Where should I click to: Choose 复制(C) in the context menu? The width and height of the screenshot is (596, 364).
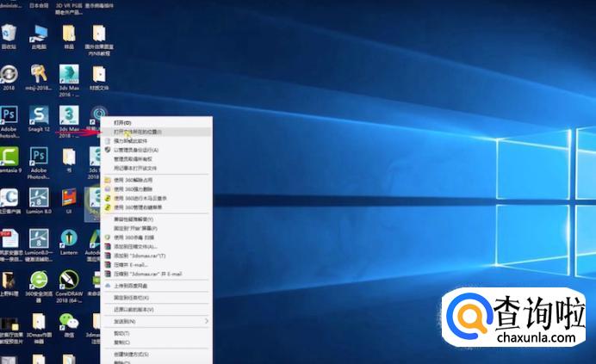click(156, 342)
